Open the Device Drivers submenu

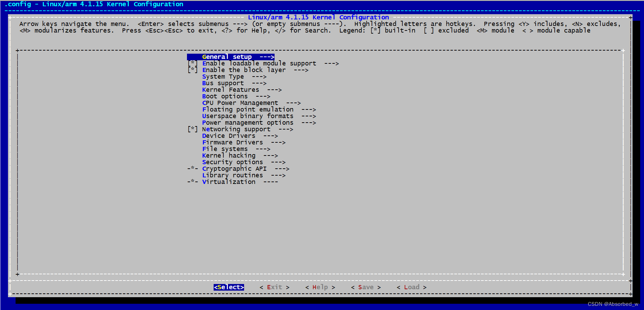click(240, 136)
